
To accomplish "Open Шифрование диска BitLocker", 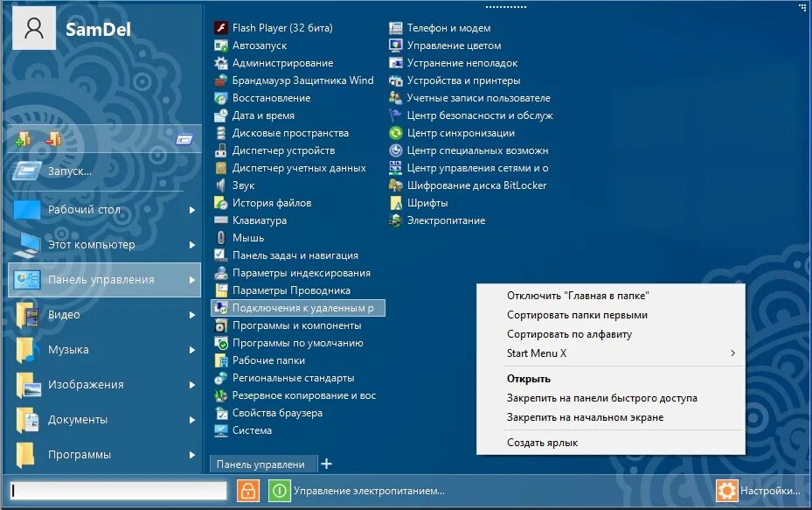I will 468,185.
